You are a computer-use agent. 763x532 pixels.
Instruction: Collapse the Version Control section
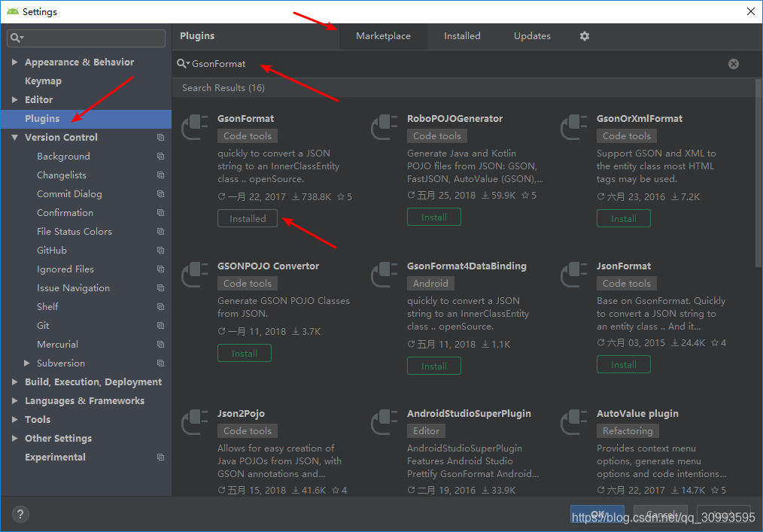(x=14, y=137)
